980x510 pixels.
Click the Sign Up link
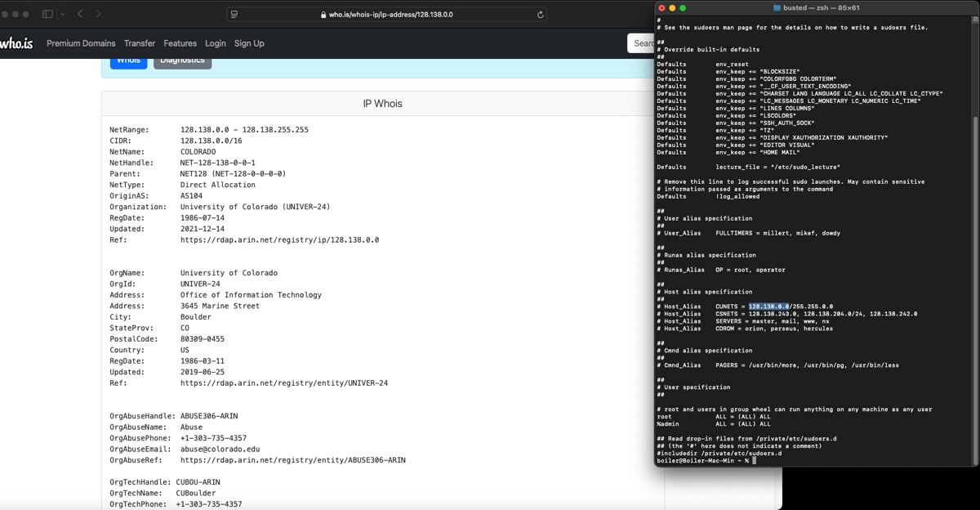[249, 43]
